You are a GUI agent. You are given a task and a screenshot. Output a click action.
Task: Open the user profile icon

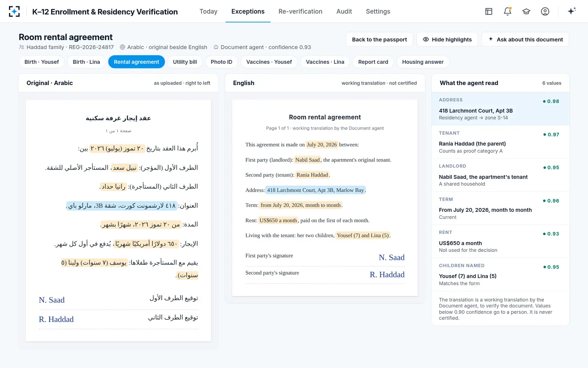pos(545,11)
